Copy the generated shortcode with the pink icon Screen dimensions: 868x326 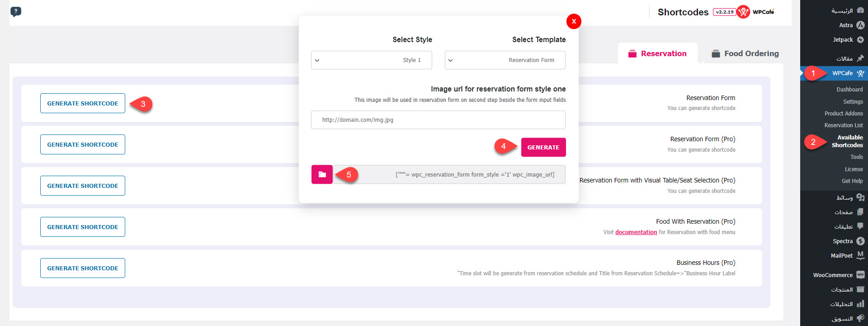pyautogui.click(x=322, y=174)
